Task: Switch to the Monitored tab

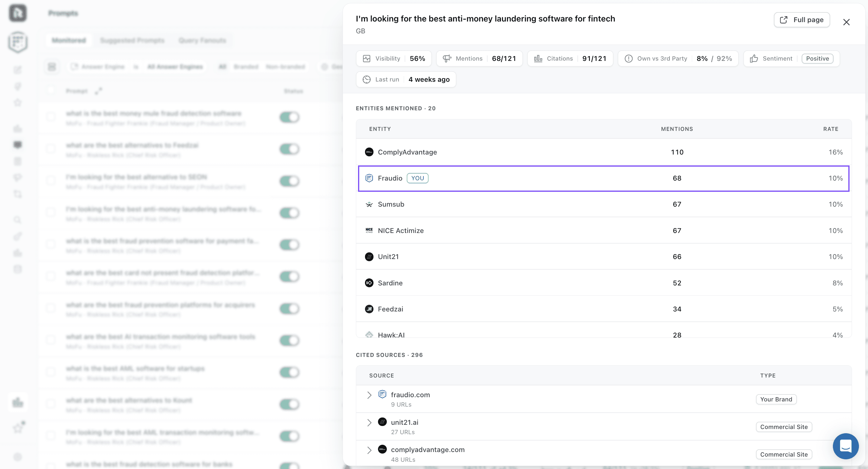Action: click(69, 41)
